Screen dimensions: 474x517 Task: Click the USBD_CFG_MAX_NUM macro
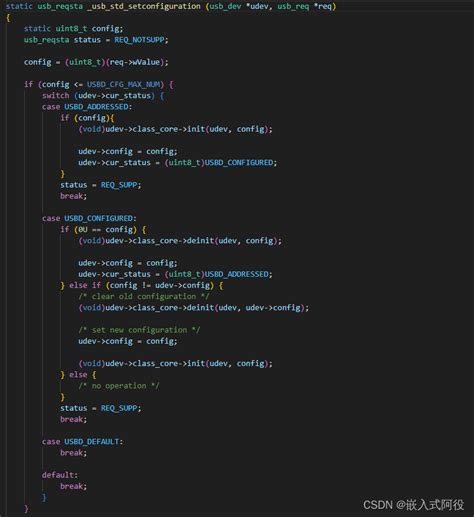tap(125, 84)
